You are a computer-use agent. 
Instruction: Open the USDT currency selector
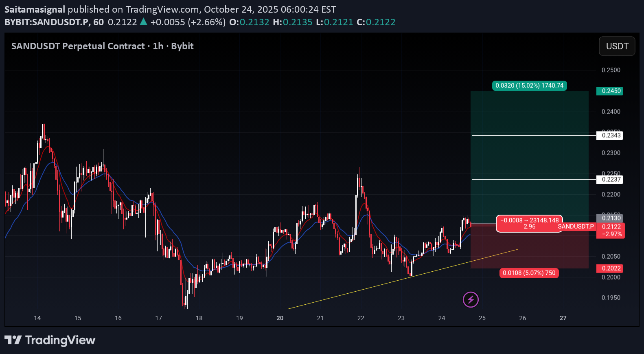617,46
